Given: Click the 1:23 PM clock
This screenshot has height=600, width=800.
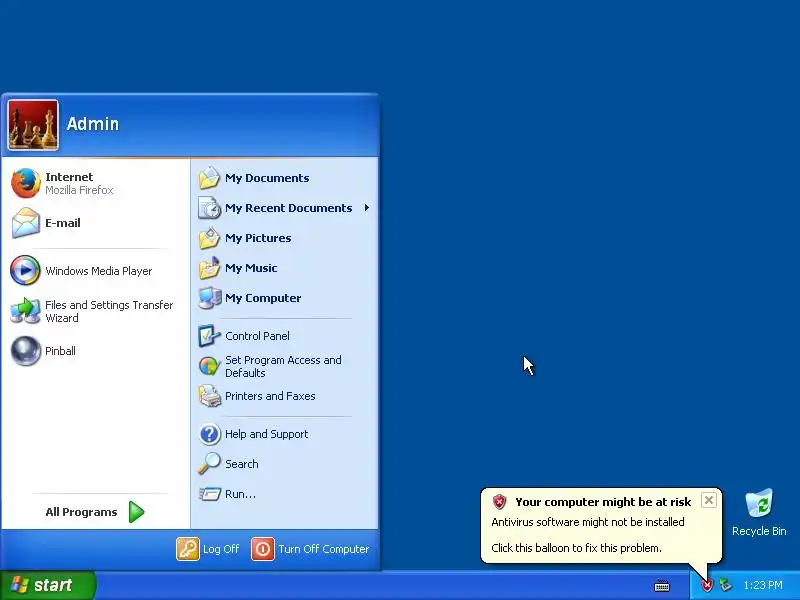Looking at the screenshot, I should [x=763, y=585].
